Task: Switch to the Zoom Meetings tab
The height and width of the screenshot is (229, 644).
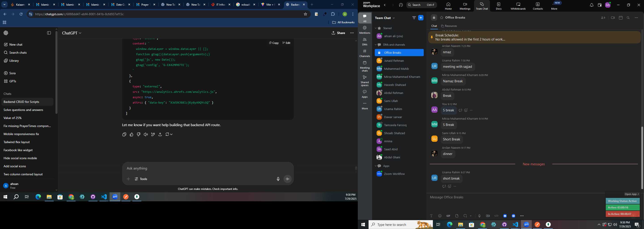Action: (x=465, y=6)
